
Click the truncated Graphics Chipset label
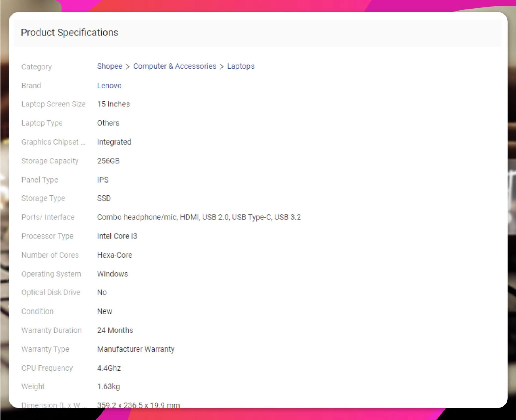click(53, 142)
